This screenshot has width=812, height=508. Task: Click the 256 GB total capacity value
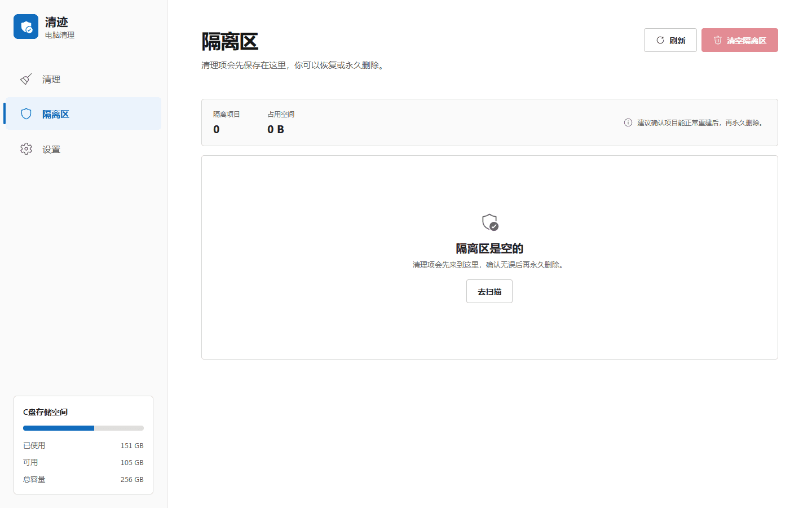132,479
